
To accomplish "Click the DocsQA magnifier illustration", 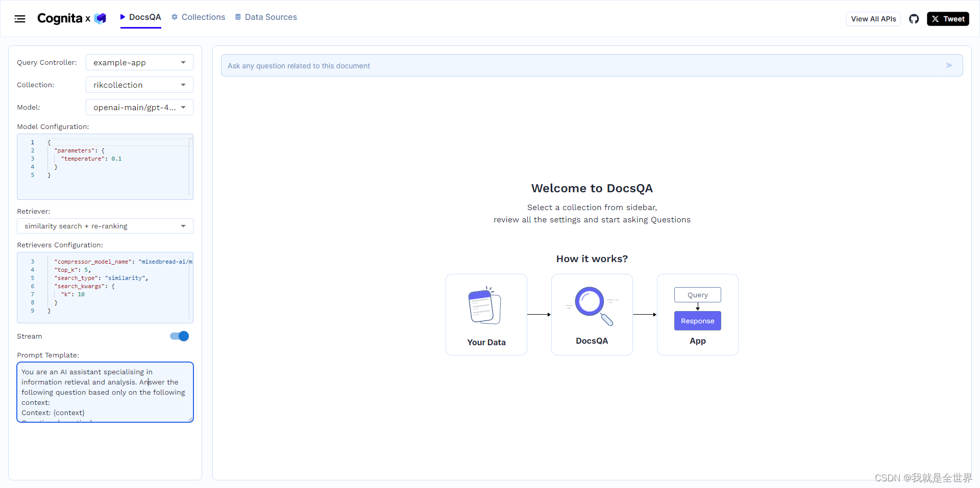I will pos(592,305).
